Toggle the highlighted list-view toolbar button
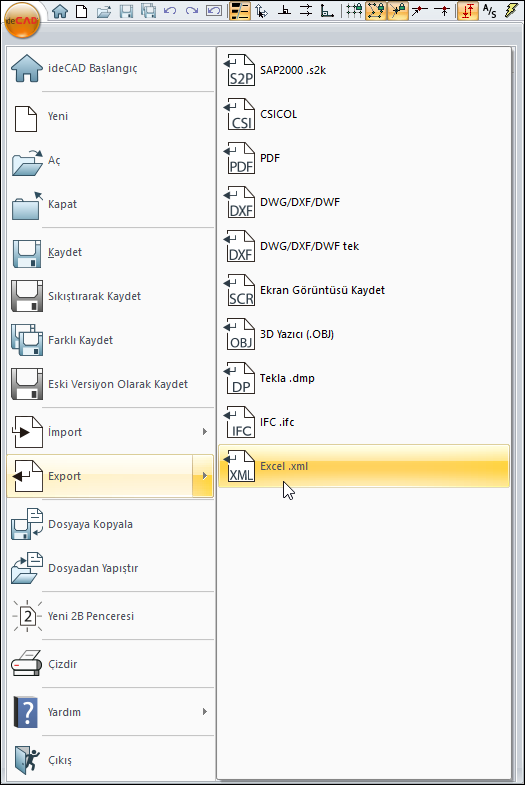 (240, 11)
